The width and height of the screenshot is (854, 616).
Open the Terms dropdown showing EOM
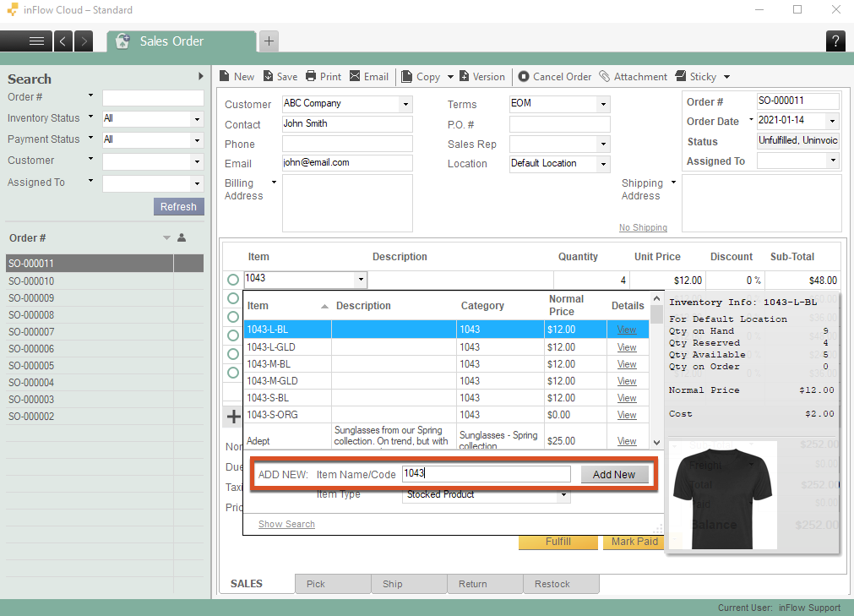click(602, 104)
